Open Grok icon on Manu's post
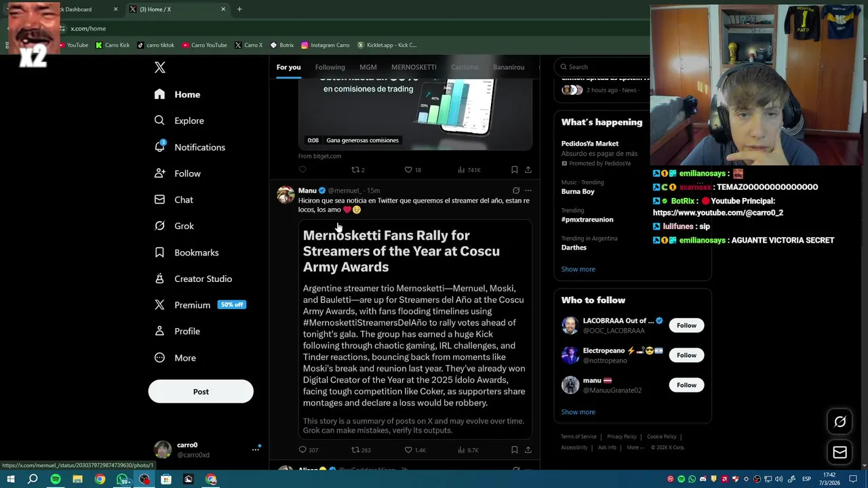This screenshot has width=868, height=488. pyautogui.click(x=516, y=190)
